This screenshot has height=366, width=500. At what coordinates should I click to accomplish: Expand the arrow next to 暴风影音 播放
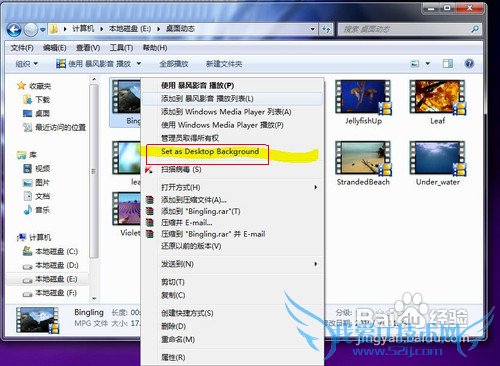coord(139,64)
